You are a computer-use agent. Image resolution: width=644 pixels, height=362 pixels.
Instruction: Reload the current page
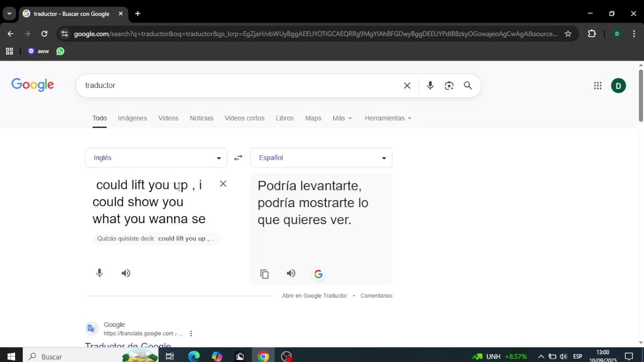[44, 34]
